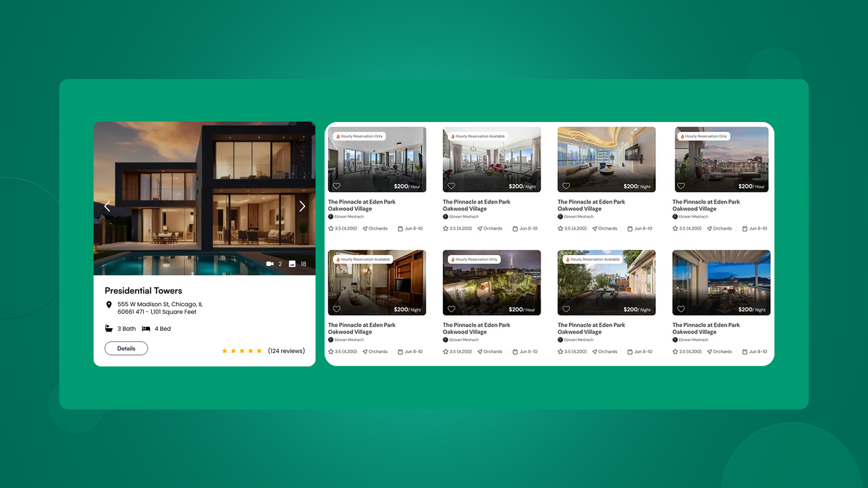Click the bathtub icon next to 3 Bath

(x=109, y=328)
